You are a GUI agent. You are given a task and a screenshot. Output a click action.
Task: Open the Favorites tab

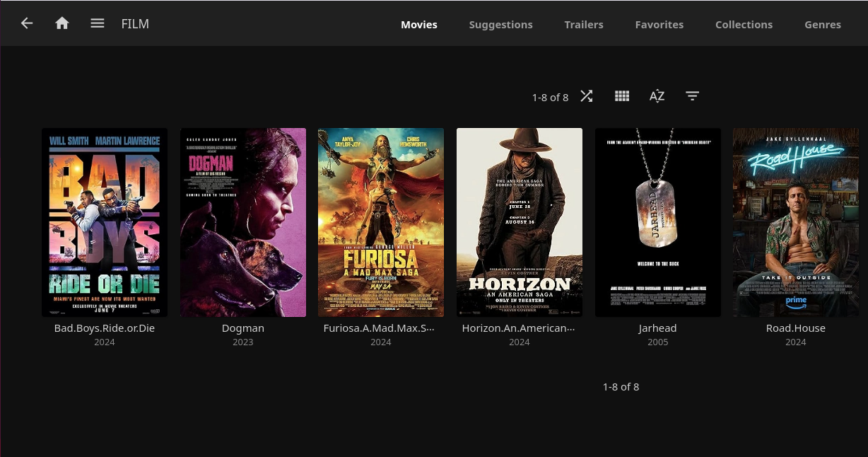pos(659,24)
